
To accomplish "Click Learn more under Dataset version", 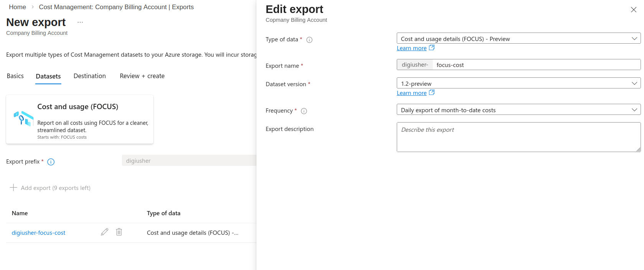I will [412, 93].
